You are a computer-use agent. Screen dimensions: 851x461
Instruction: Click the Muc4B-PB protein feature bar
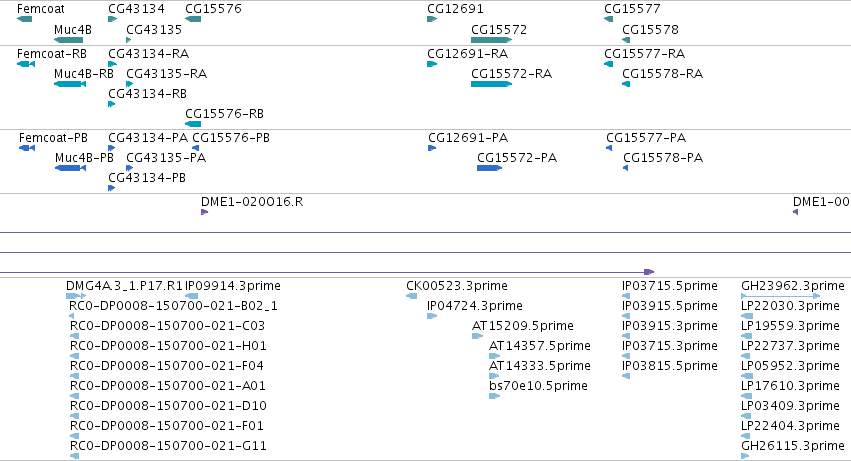tap(71, 168)
